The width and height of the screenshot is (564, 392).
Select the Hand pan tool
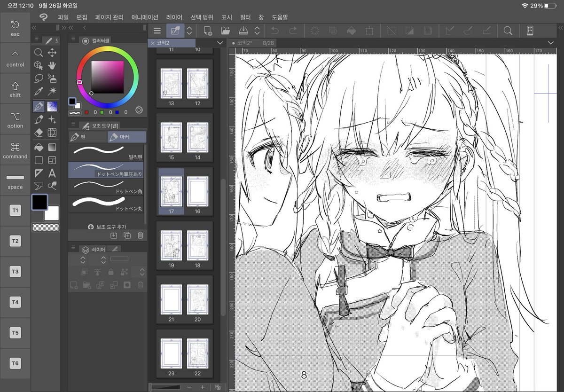(x=52, y=65)
